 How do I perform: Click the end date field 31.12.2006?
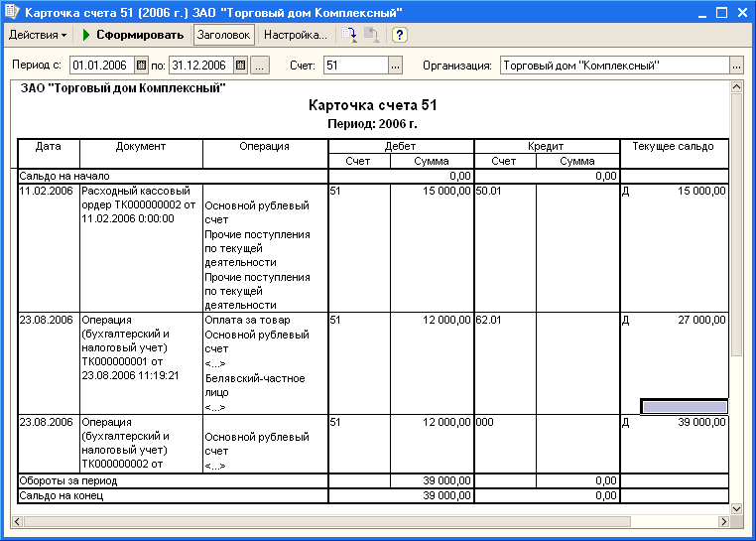tap(201, 66)
